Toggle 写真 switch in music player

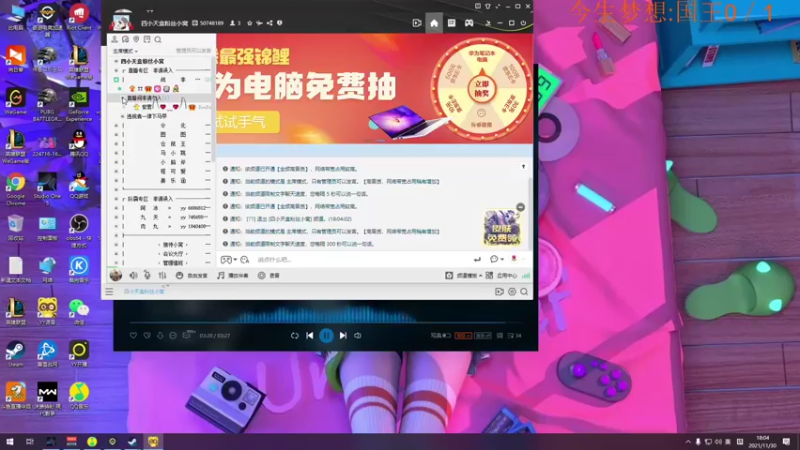[440, 336]
